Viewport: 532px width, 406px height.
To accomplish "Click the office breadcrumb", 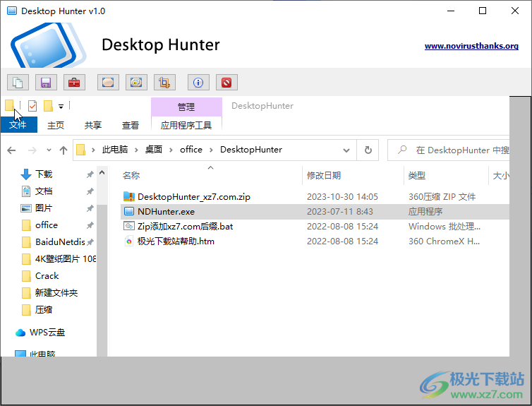I will [x=191, y=150].
